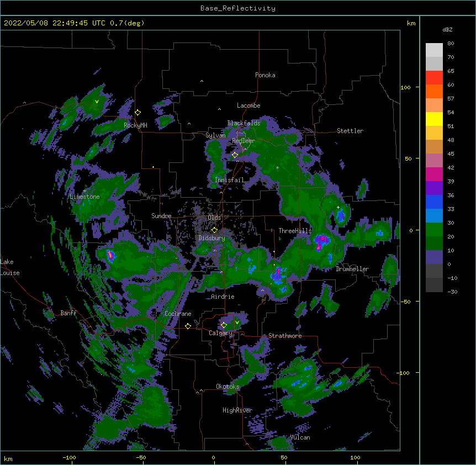Click the 80 value in dBZ legend

pos(451,44)
